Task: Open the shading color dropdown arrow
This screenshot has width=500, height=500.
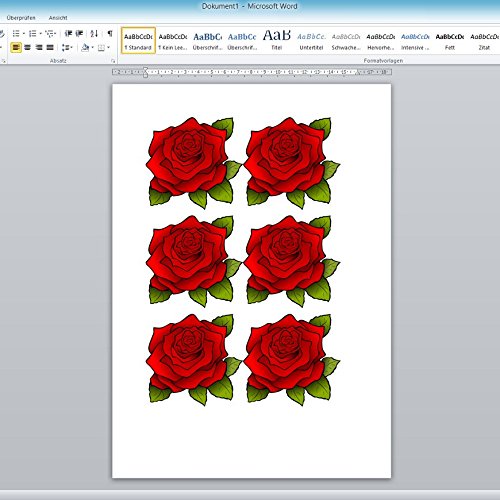Action: point(92,48)
